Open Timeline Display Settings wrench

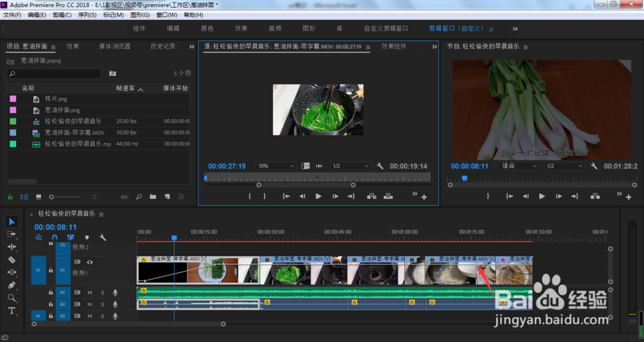point(102,237)
